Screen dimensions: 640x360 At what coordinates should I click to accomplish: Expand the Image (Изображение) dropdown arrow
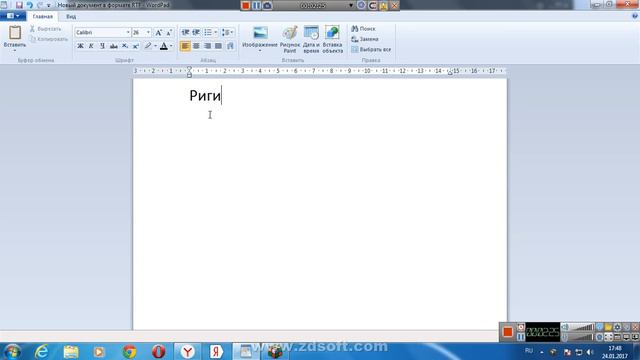tap(260, 51)
